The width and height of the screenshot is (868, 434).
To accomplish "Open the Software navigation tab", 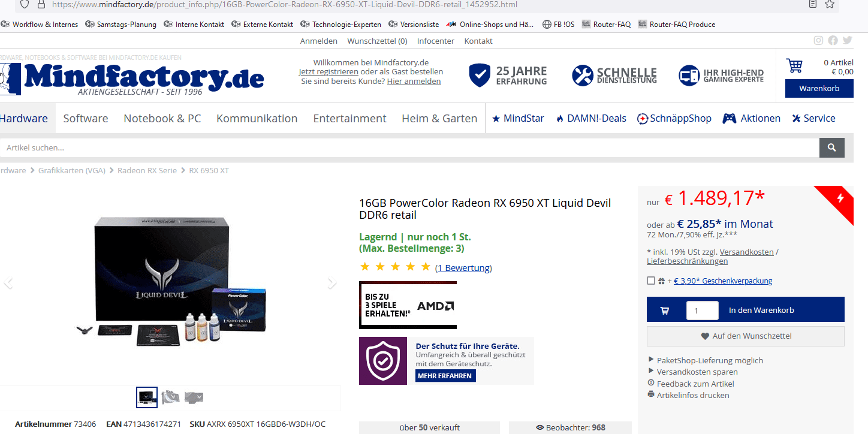I will click(86, 118).
